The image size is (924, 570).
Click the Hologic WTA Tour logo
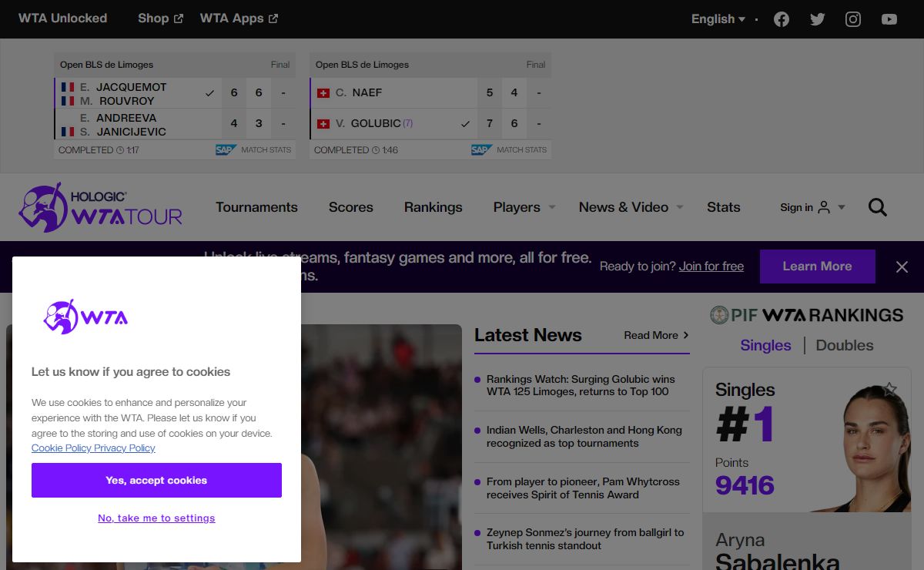pyautogui.click(x=101, y=207)
